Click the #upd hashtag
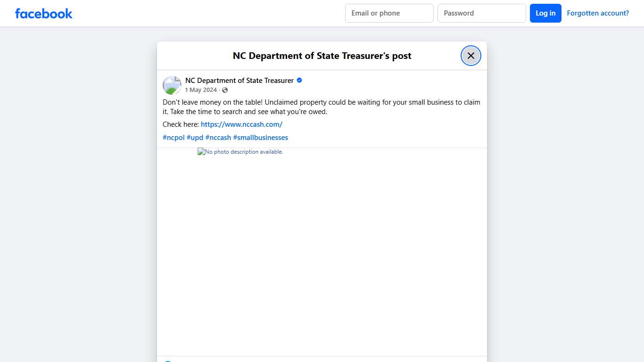 tap(195, 137)
